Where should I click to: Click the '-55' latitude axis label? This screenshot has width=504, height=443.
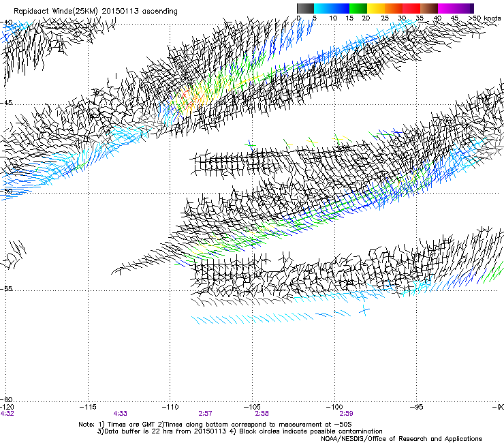6,289
